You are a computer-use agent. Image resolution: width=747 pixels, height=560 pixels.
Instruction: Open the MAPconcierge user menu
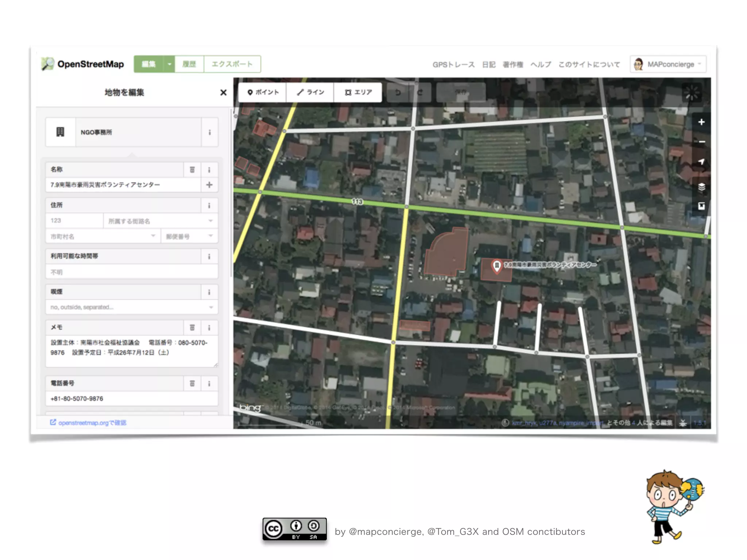[668, 65]
